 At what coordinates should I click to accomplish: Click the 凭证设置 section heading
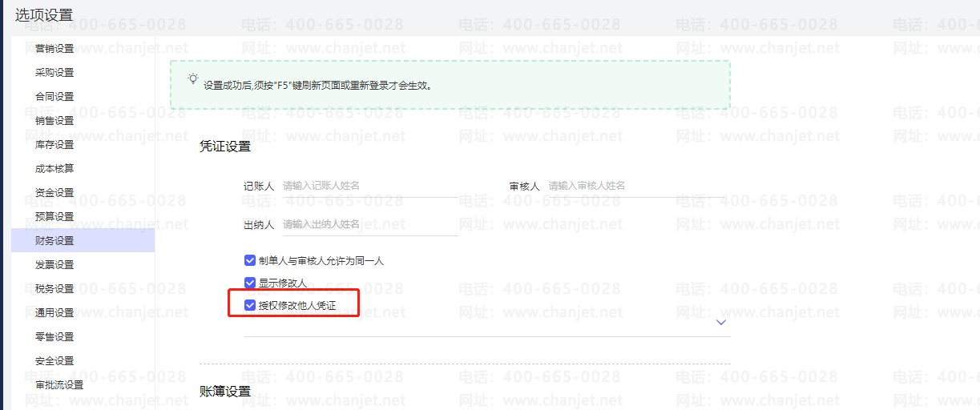coord(225,147)
